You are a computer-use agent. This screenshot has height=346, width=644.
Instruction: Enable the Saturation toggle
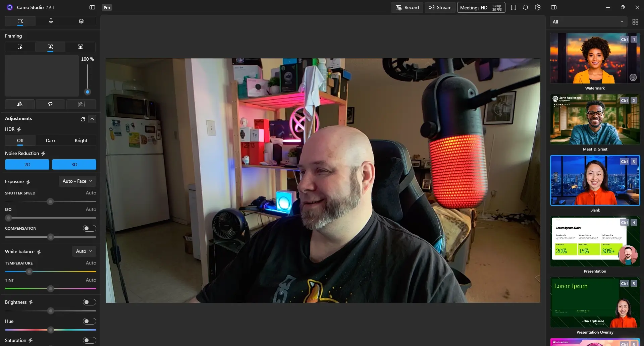90,340
